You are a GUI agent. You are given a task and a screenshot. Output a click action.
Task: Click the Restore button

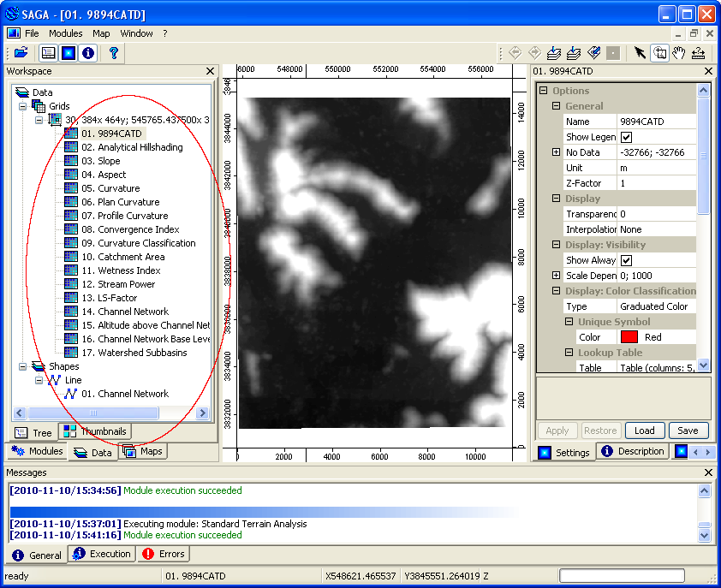tap(600, 431)
